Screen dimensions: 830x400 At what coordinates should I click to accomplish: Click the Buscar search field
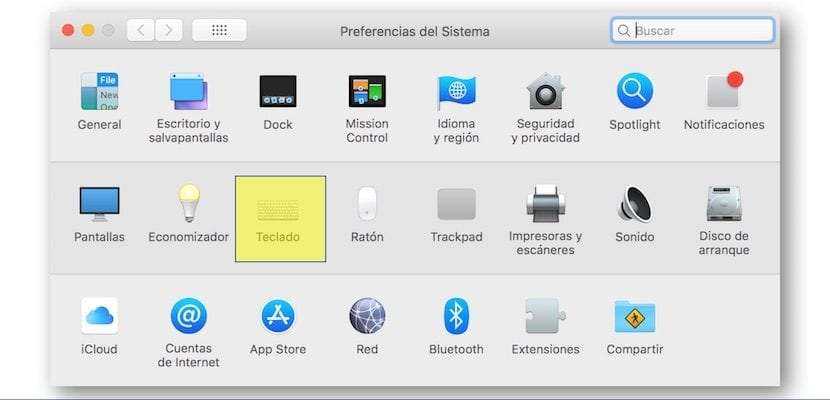tap(700, 30)
